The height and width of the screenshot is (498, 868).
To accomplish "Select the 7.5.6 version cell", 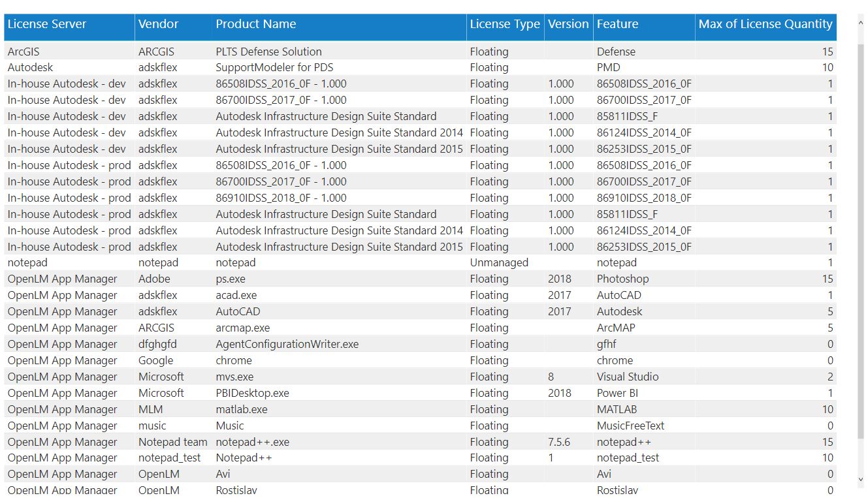I will [558, 443].
